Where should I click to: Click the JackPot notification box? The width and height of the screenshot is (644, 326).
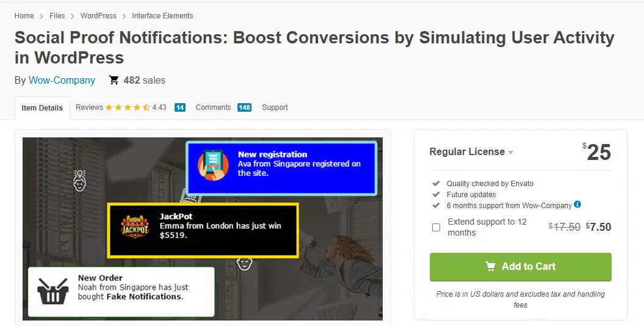pos(203,230)
